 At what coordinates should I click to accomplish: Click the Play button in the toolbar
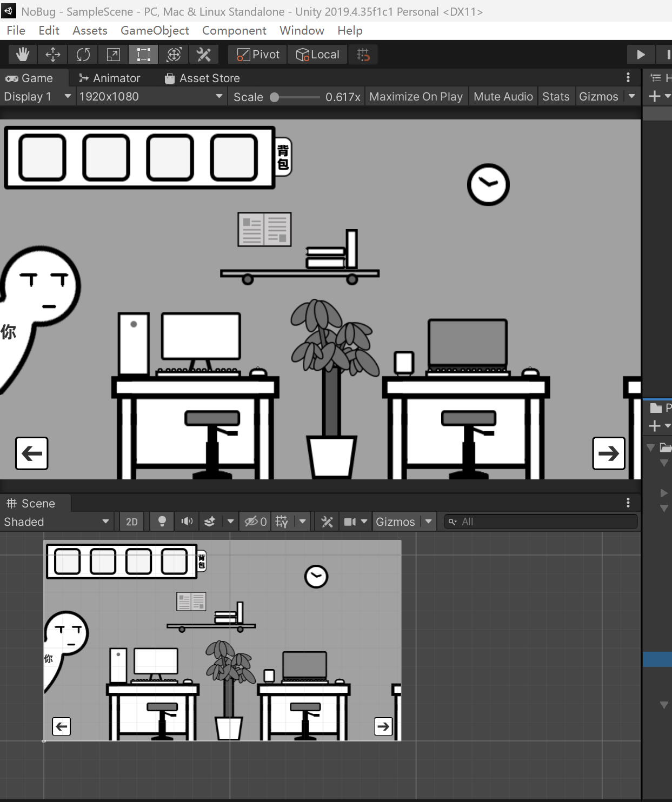coord(641,55)
